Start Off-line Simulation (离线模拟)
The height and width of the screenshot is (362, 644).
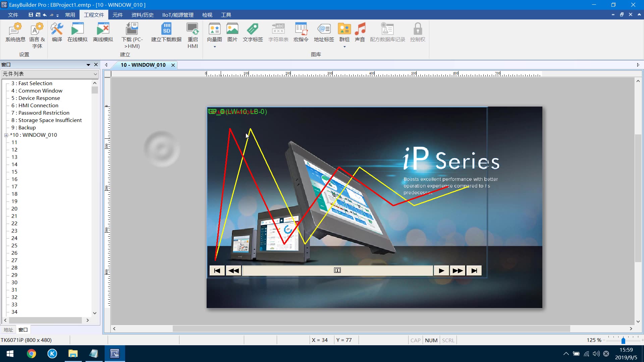[x=103, y=33]
